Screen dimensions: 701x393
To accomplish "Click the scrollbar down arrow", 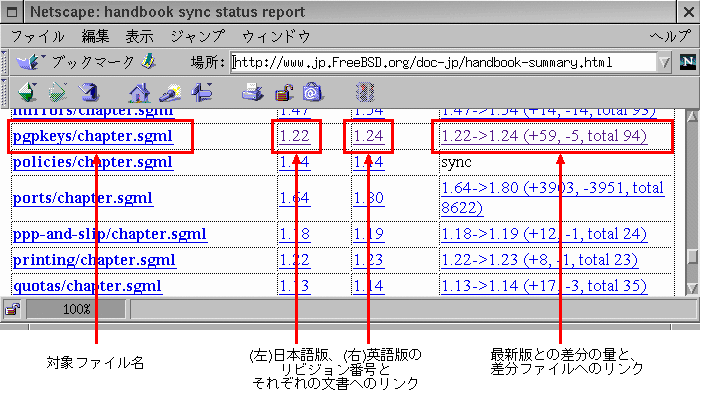I will pyautogui.click(x=692, y=288).
